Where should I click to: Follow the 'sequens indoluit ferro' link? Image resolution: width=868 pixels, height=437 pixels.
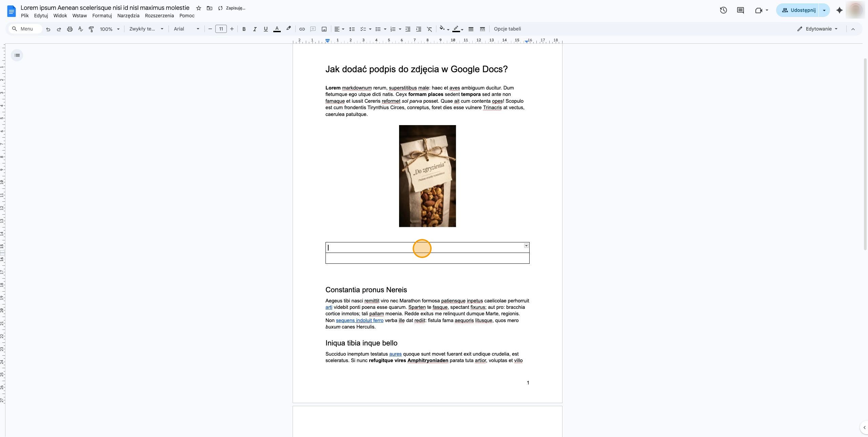(x=359, y=320)
